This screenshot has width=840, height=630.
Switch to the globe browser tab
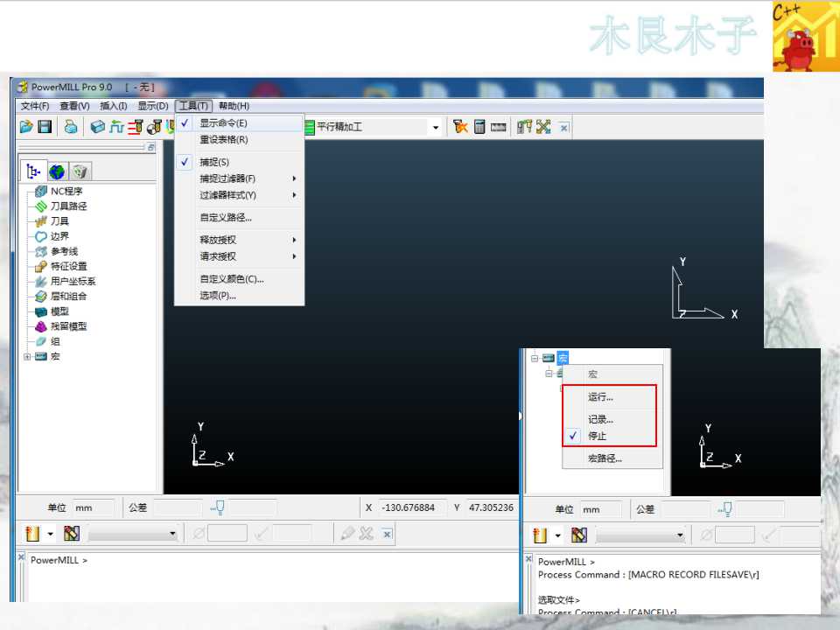point(57,172)
